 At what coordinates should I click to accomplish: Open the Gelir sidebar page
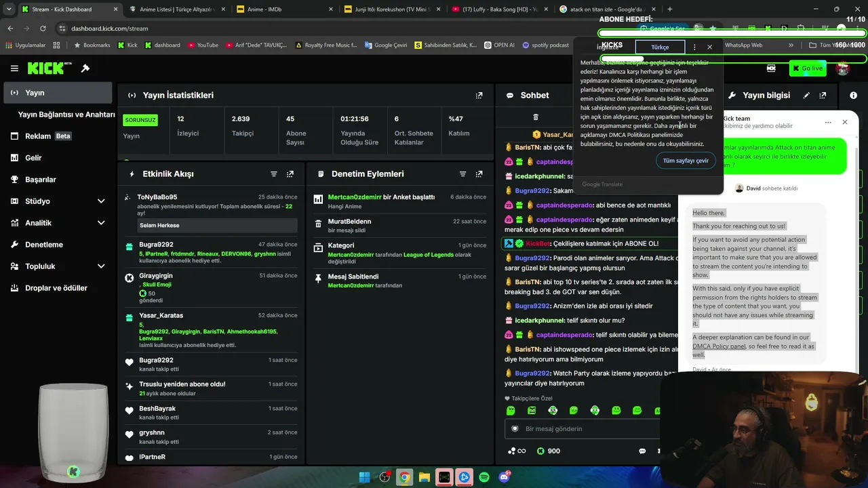click(58, 158)
